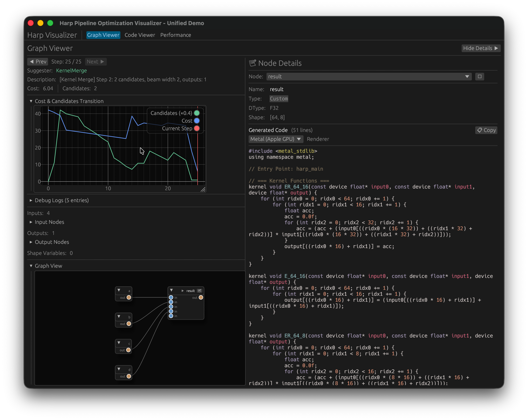528x420 pixels.
Task: Toggle Current Step marker in legend
Action: 197,128
